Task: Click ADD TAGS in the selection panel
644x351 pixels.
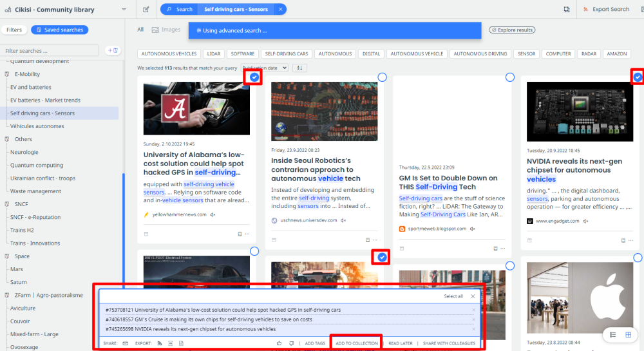Action: pos(315,343)
